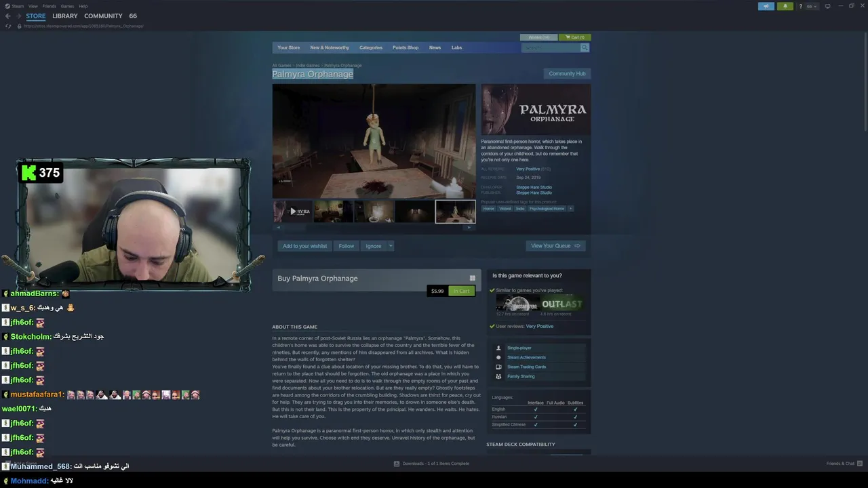Open Big Picture mode icon in title bar
Screen dimensions: 868x488
click(x=827, y=6)
